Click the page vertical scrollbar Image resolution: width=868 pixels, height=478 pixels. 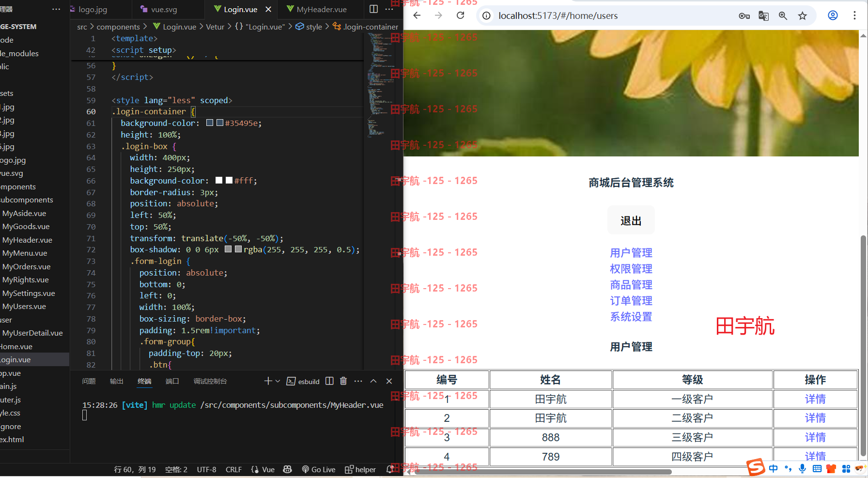tap(863, 346)
